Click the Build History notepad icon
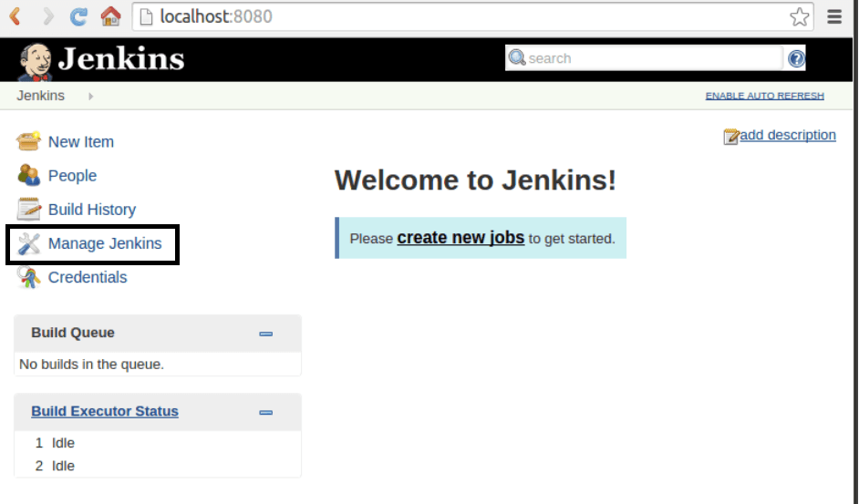 (x=28, y=210)
